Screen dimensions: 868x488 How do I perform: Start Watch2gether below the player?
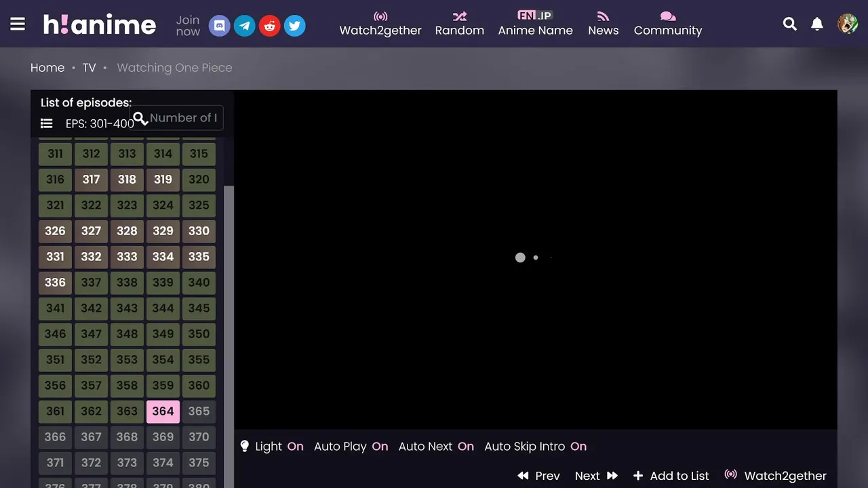pos(776,476)
